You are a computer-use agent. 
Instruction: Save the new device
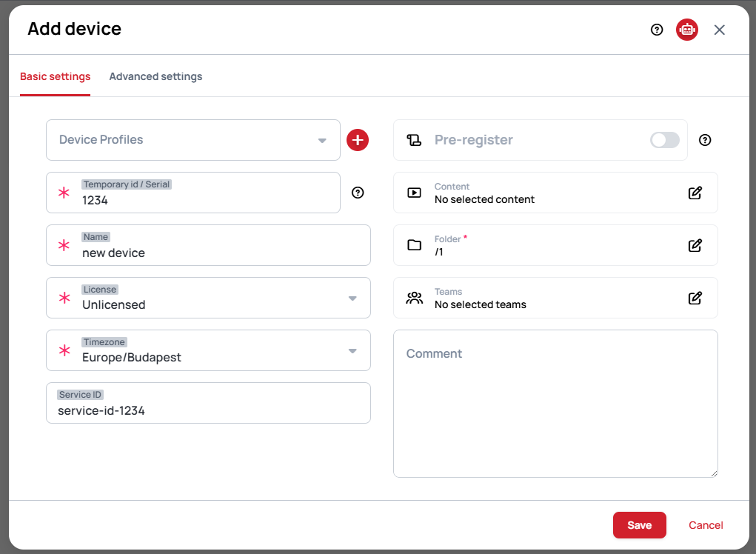tap(639, 525)
